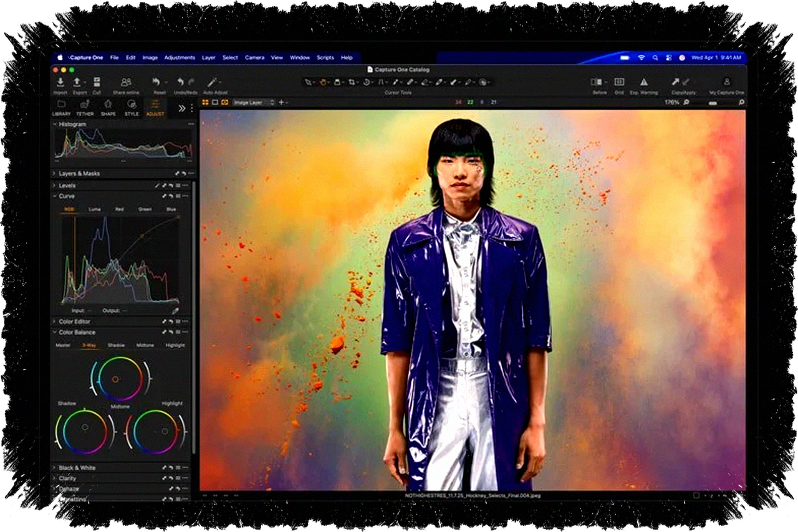This screenshot has height=532, width=798.
Task: Toggle the Before view
Action: point(597,82)
